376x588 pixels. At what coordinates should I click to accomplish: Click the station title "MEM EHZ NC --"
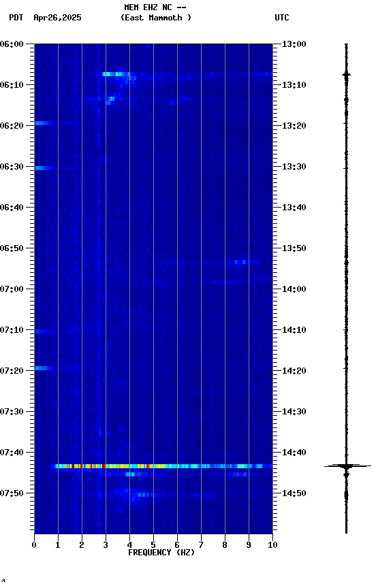click(x=155, y=7)
